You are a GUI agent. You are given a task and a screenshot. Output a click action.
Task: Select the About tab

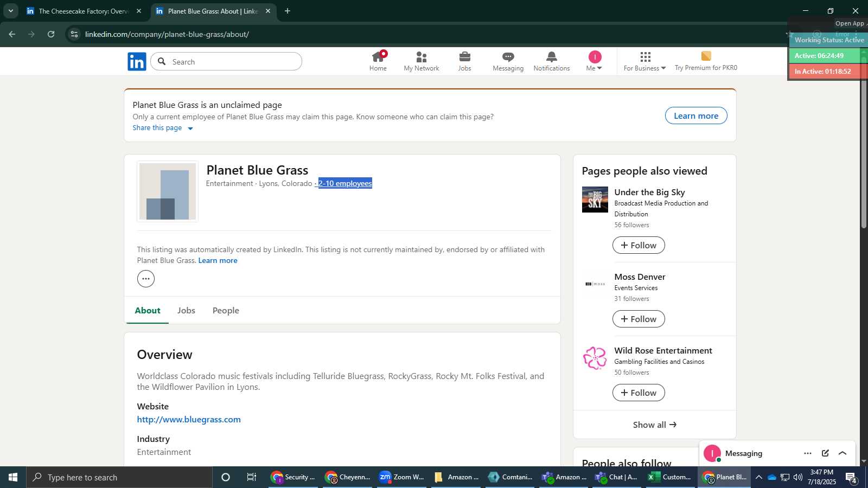(x=148, y=310)
